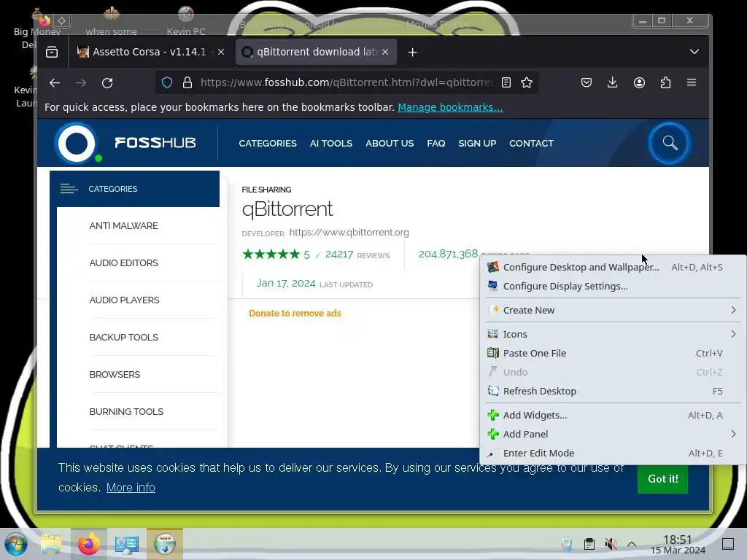Screen dimensions: 747x560
Task: Select Configure Display Settings
Action: [612, 286]
